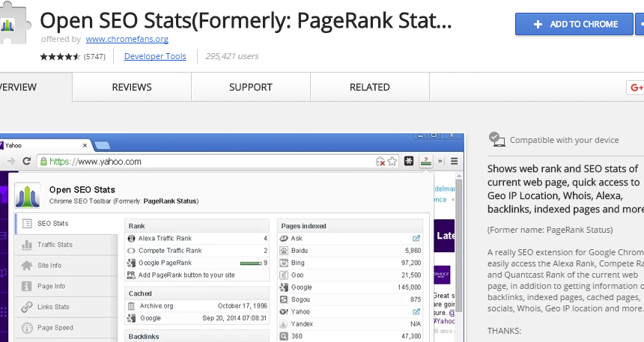Viewport: 644px width, 342px height.
Task: Click the Traffic Stats bar chart icon
Action: pyautogui.click(x=27, y=245)
